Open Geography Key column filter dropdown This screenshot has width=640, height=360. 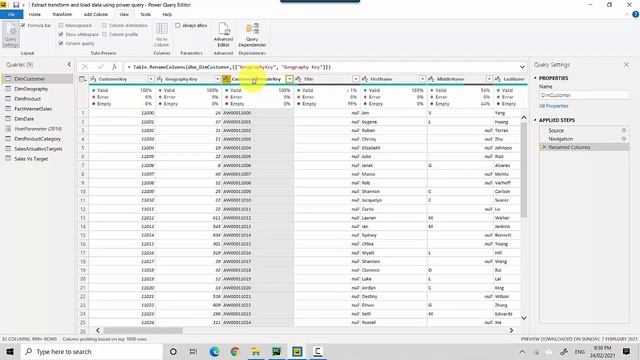tap(217, 79)
